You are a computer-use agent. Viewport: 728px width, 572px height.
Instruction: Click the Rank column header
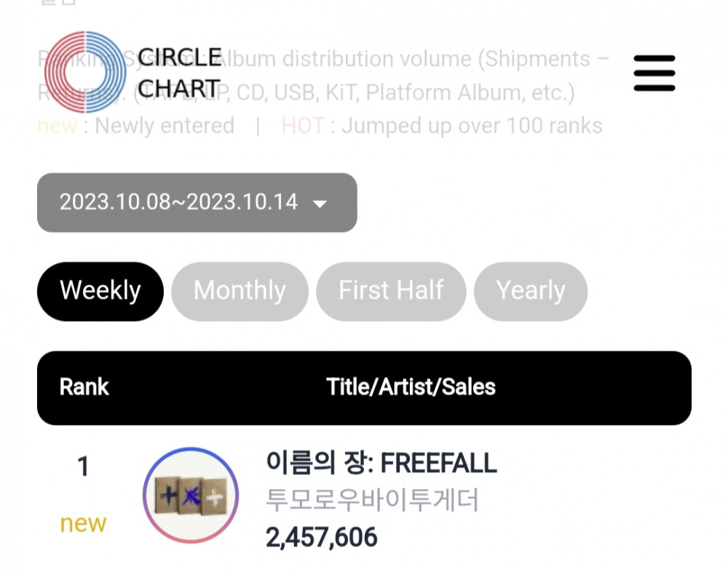coord(84,387)
